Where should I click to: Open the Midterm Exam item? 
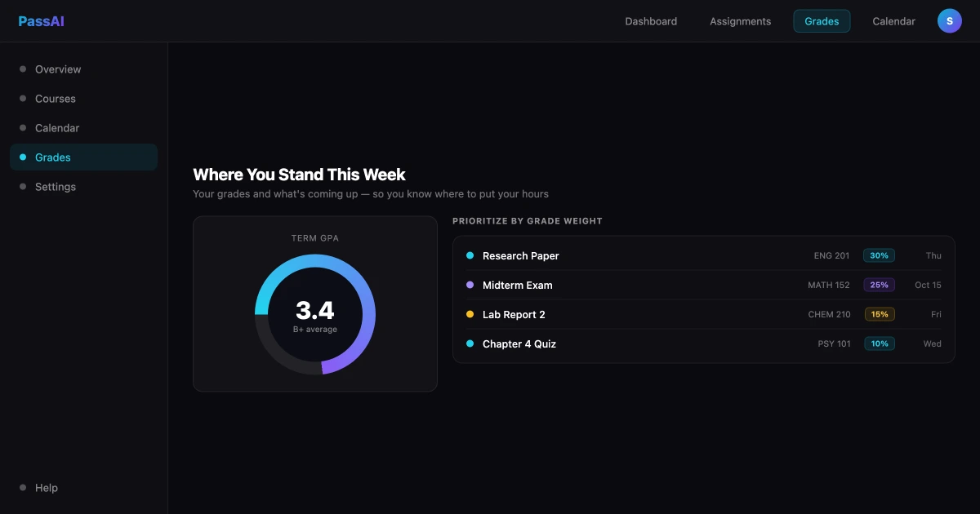[x=704, y=285]
